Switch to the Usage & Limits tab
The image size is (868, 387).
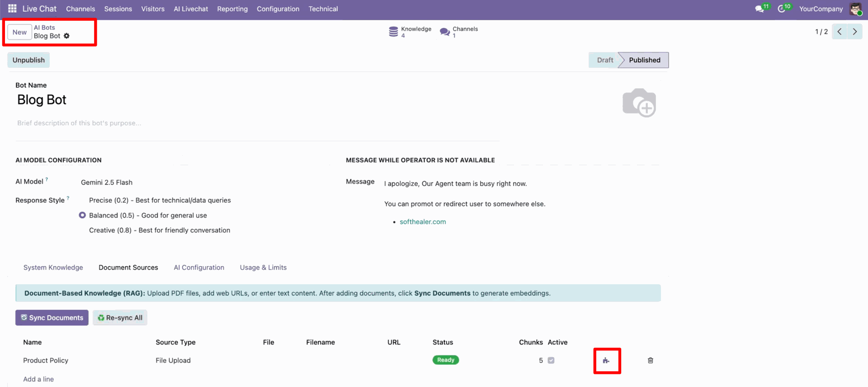click(x=263, y=268)
